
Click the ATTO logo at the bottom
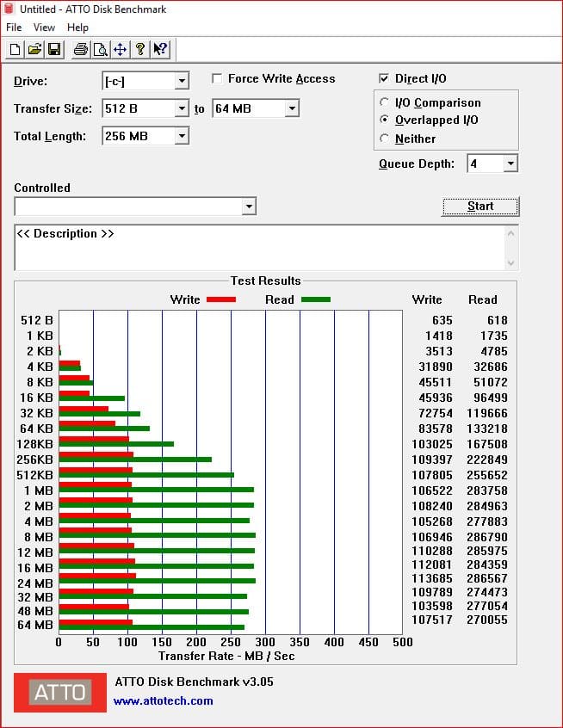pos(60,692)
